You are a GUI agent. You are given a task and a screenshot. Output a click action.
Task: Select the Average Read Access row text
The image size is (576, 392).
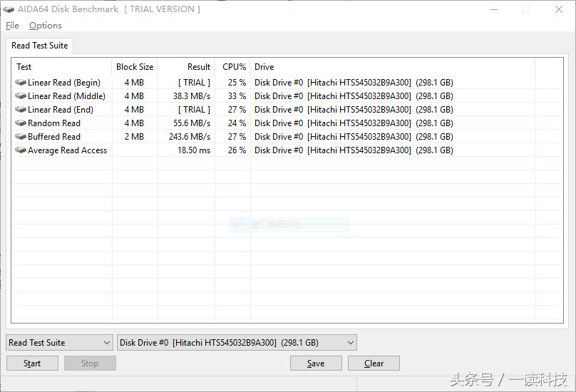pyautogui.click(x=67, y=150)
